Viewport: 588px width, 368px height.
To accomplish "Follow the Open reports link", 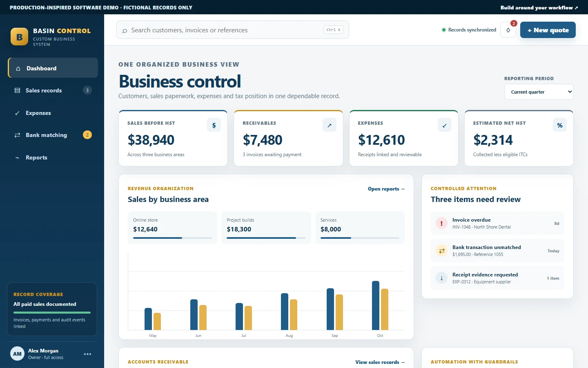I will pyautogui.click(x=386, y=189).
